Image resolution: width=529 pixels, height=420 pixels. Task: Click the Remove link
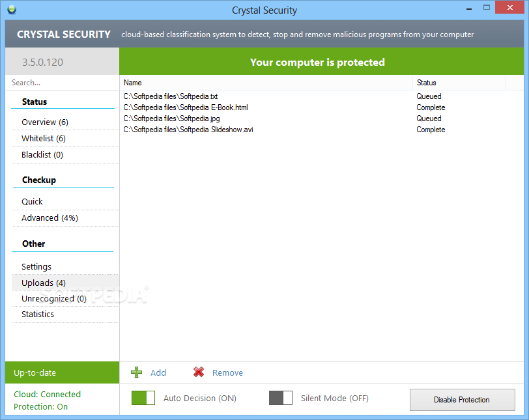click(x=228, y=373)
